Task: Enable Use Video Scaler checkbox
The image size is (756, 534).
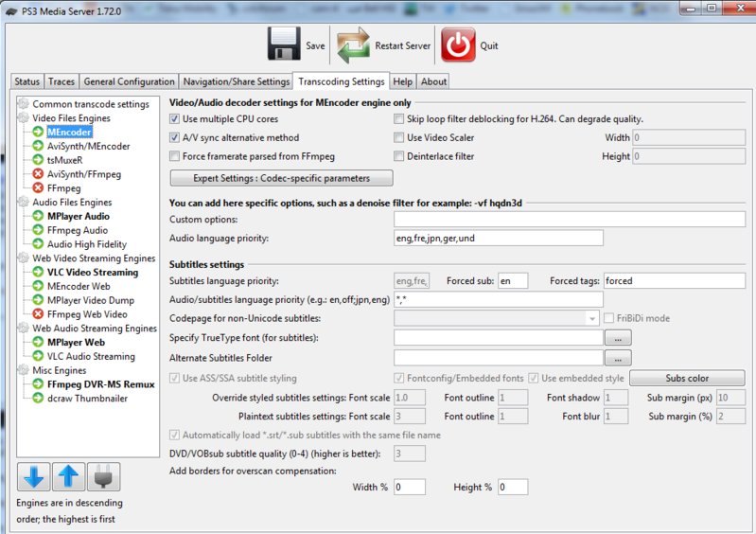Action: pyautogui.click(x=398, y=137)
